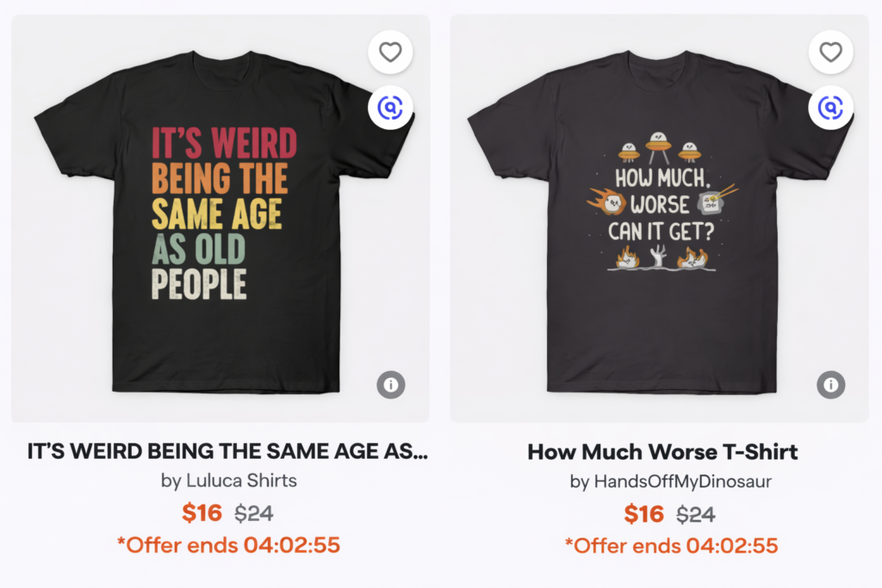
Task: Click the $16 sale price under Luluca Shirts
Action: click(x=202, y=513)
